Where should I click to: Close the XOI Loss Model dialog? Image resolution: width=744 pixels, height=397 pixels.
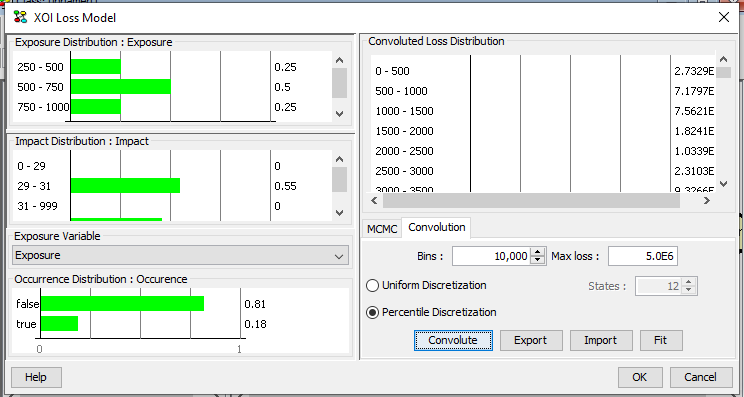(x=724, y=18)
